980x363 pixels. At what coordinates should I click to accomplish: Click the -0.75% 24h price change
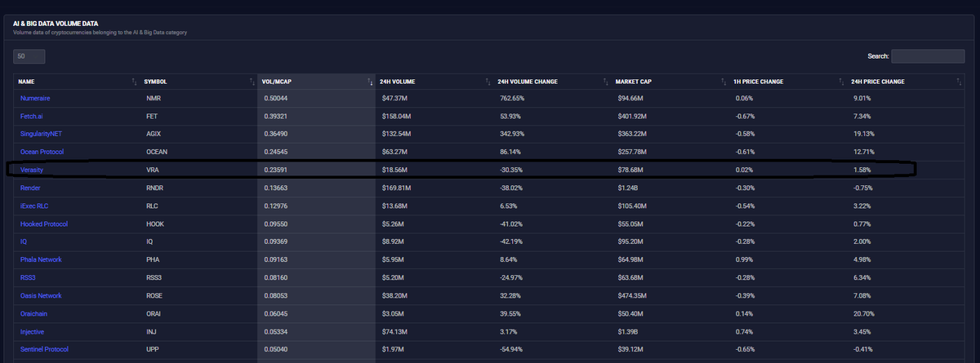tap(862, 188)
